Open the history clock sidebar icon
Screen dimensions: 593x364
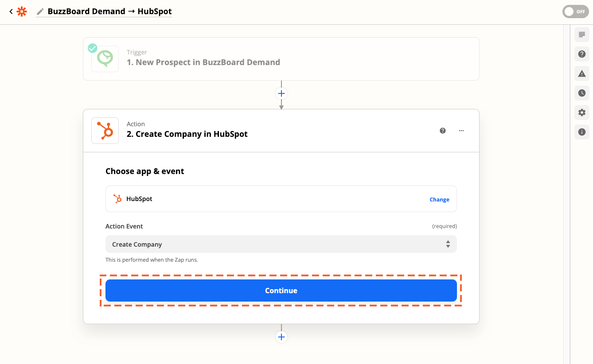[582, 93]
